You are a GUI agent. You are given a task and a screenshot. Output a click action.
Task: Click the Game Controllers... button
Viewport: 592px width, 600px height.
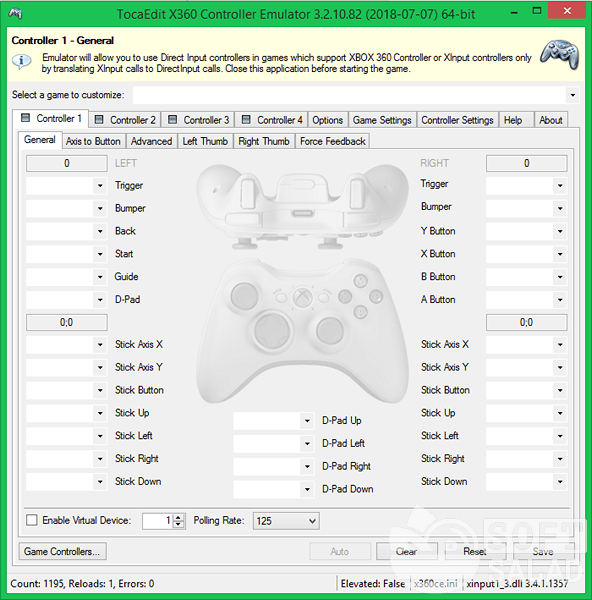pos(62,551)
